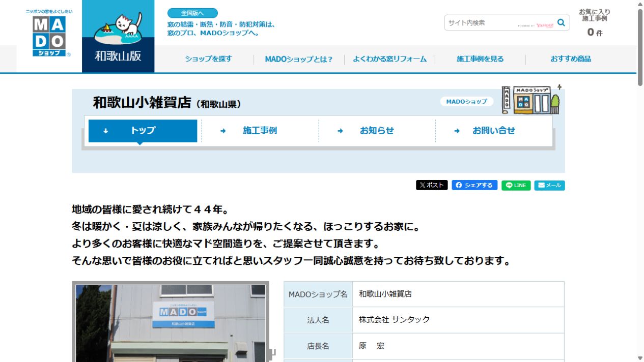Open MADOショップとは？ menu item
This screenshot has height=362, width=644.
click(x=298, y=59)
